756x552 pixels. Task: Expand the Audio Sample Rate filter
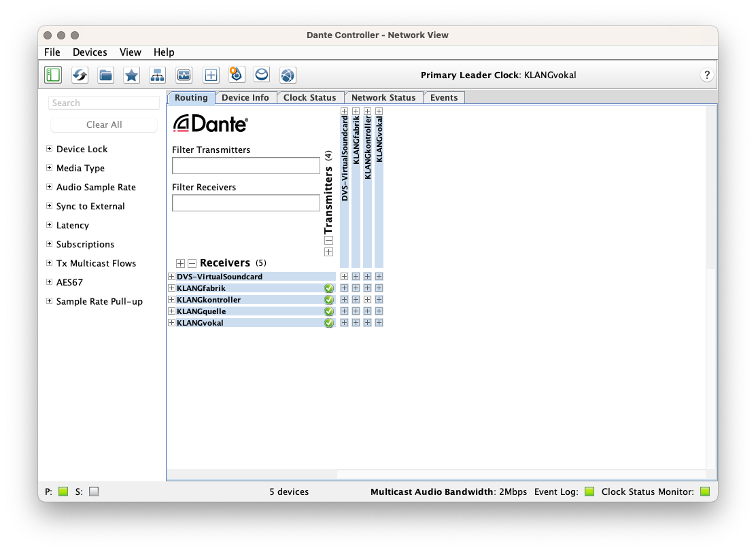49,186
